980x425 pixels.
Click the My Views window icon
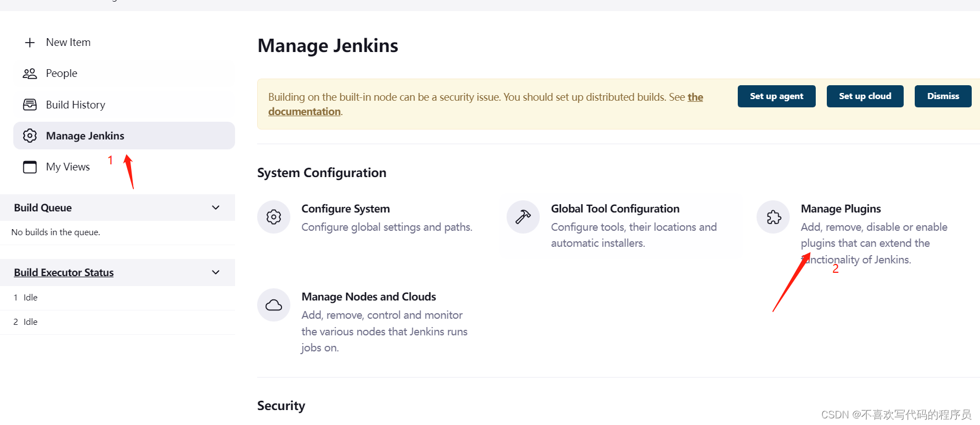pos(30,167)
